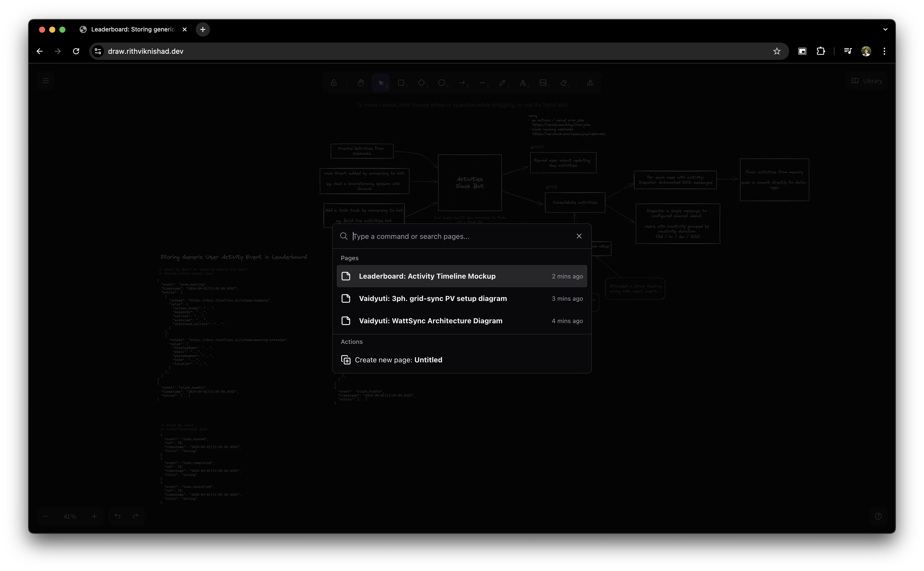Click the new-page icon beside Create new page
924x571 pixels.
346,360
